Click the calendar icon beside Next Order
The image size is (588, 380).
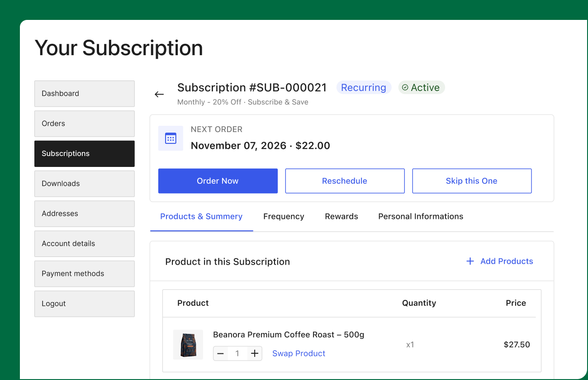[171, 138]
